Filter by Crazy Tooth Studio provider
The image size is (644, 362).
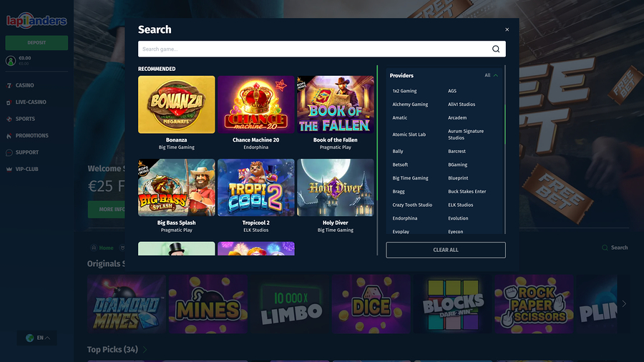[x=412, y=205]
